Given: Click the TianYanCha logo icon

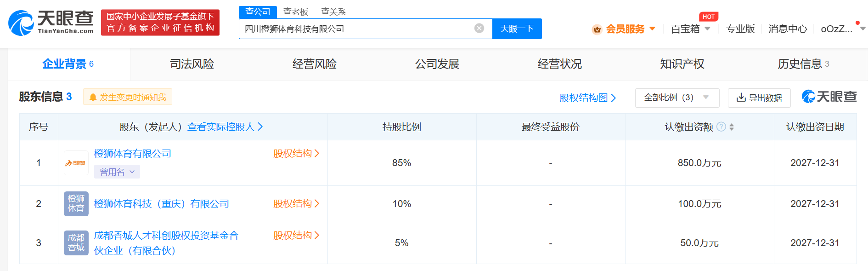Looking at the screenshot, I should 22,23.
